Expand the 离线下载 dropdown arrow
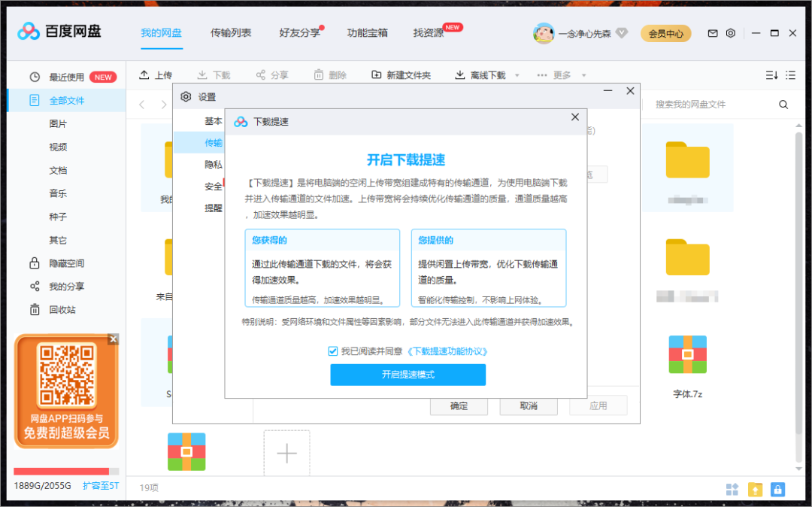The height and width of the screenshot is (507, 812). point(516,74)
